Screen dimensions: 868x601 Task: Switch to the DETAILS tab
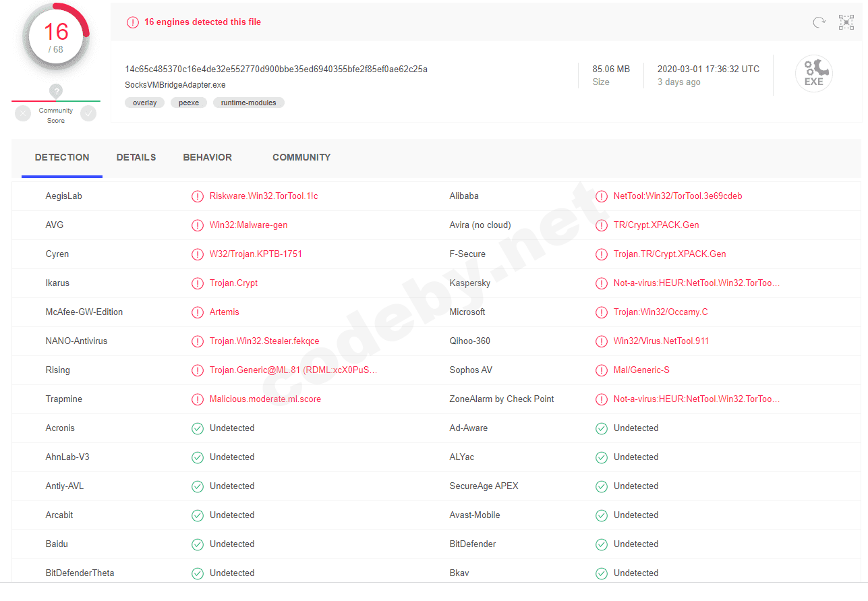pyautogui.click(x=136, y=157)
